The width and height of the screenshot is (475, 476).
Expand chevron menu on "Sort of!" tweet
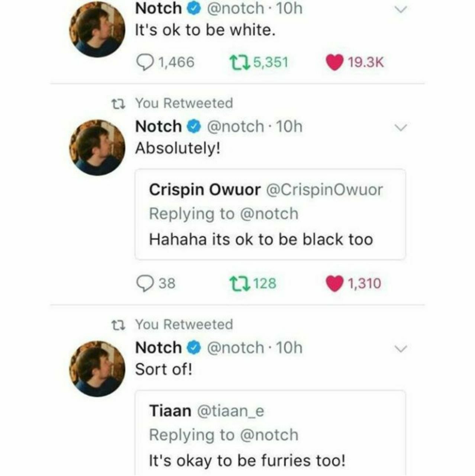point(401,349)
